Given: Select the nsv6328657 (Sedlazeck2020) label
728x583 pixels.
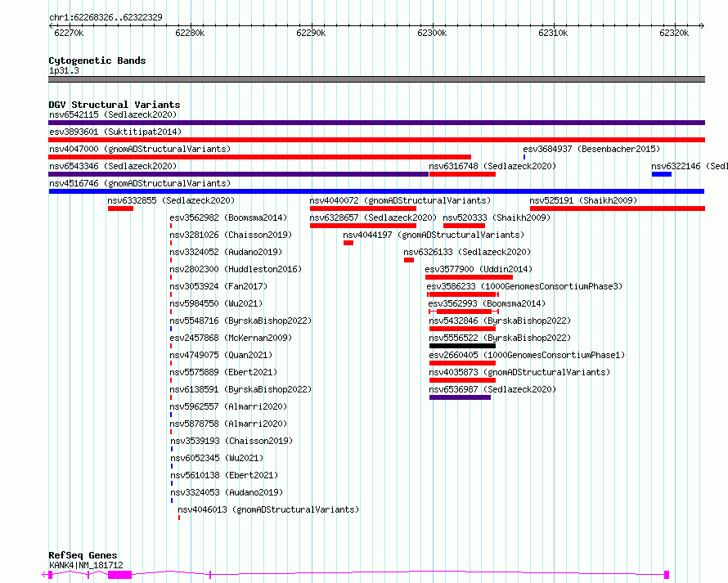Looking at the screenshot, I should tap(373, 218).
